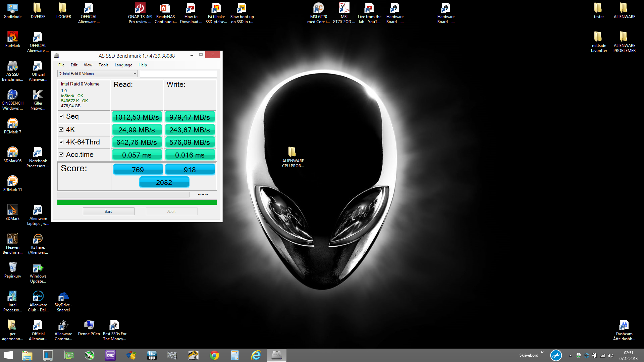The height and width of the screenshot is (362, 644).
Task: Open the taskbar clock and date
Action: click(628, 356)
